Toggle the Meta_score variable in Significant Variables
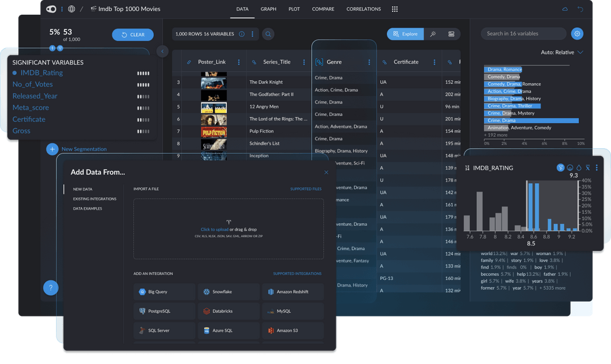The image size is (611, 364). coord(31,107)
